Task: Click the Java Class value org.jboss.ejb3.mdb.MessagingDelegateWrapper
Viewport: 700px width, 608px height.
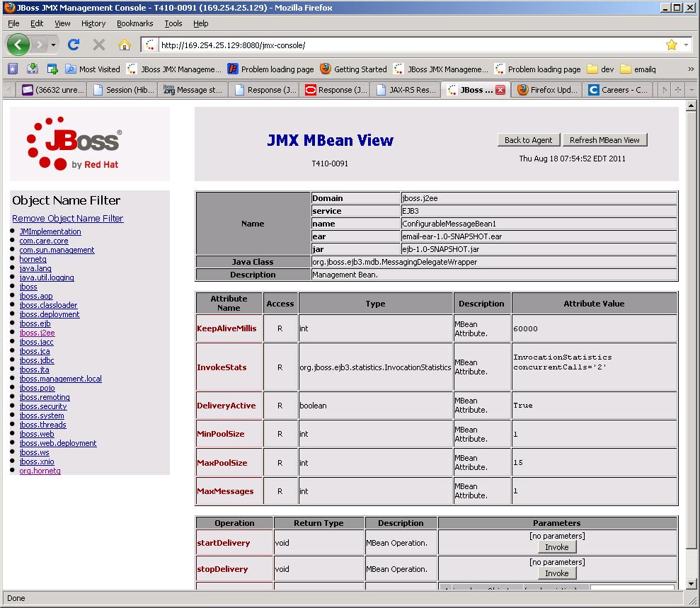Action: click(395, 262)
